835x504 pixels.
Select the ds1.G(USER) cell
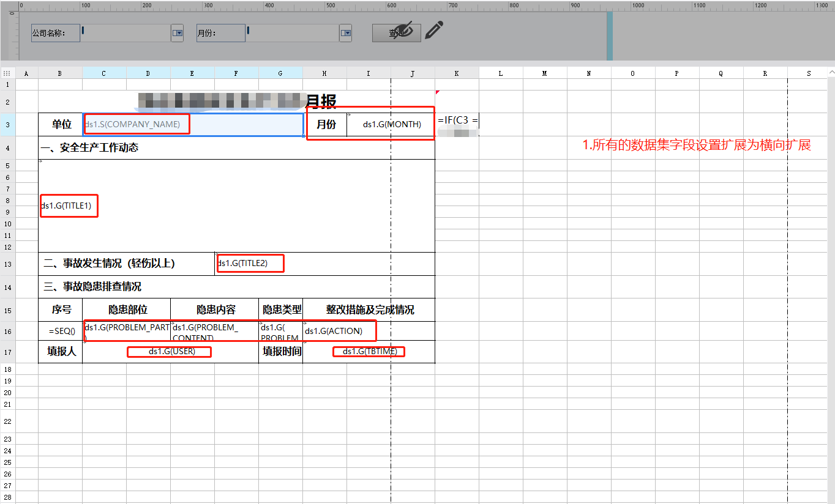(x=171, y=352)
